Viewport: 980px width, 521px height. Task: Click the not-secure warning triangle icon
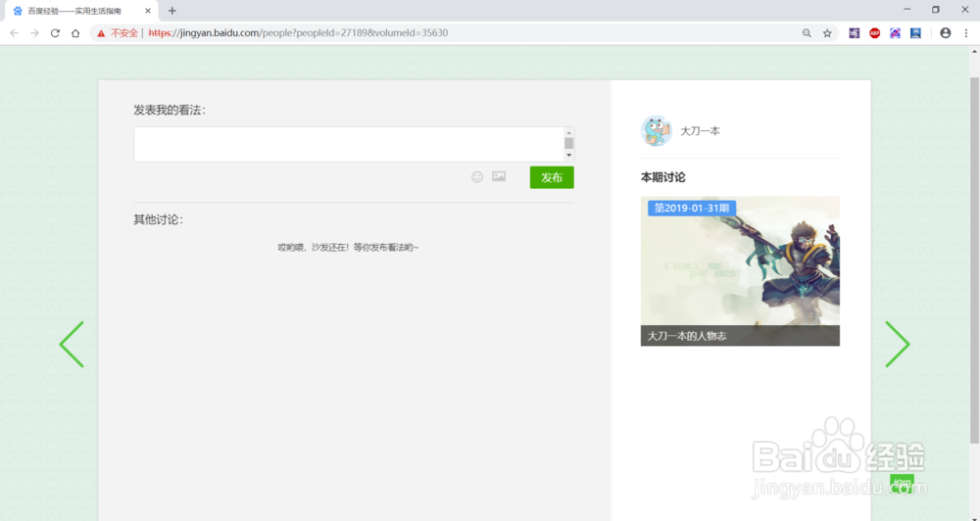coord(101,33)
